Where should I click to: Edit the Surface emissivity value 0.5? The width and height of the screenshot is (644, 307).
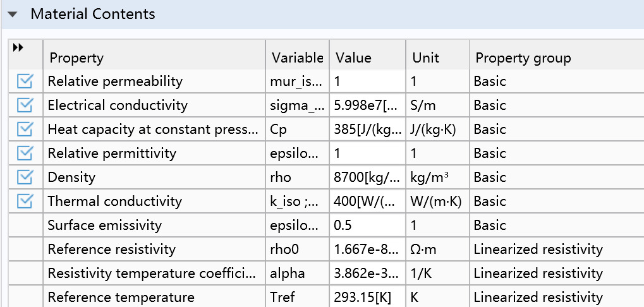click(x=367, y=225)
